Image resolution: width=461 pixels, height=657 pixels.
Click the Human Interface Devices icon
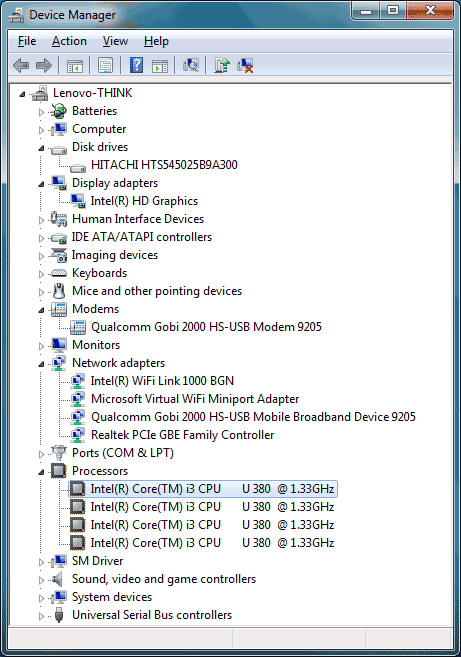(59, 219)
